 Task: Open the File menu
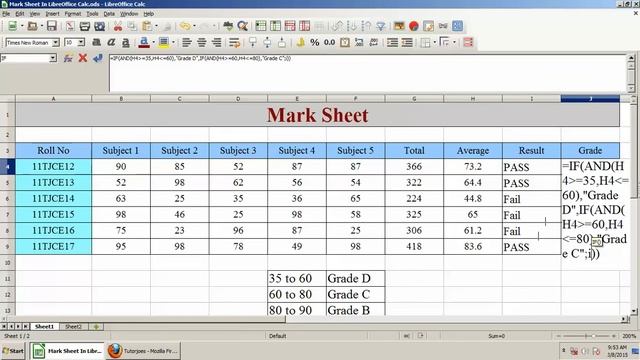tap(6, 13)
